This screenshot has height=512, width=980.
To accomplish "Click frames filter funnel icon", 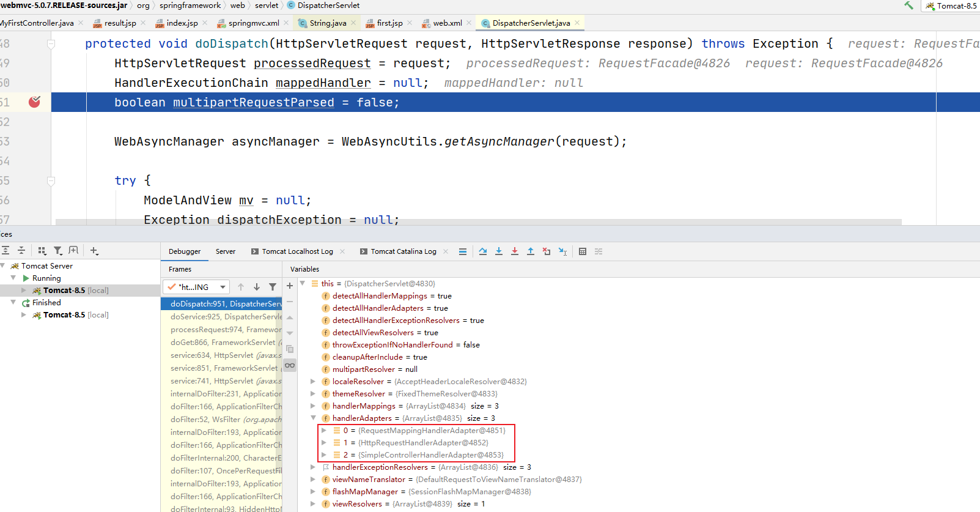I will [x=273, y=287].
